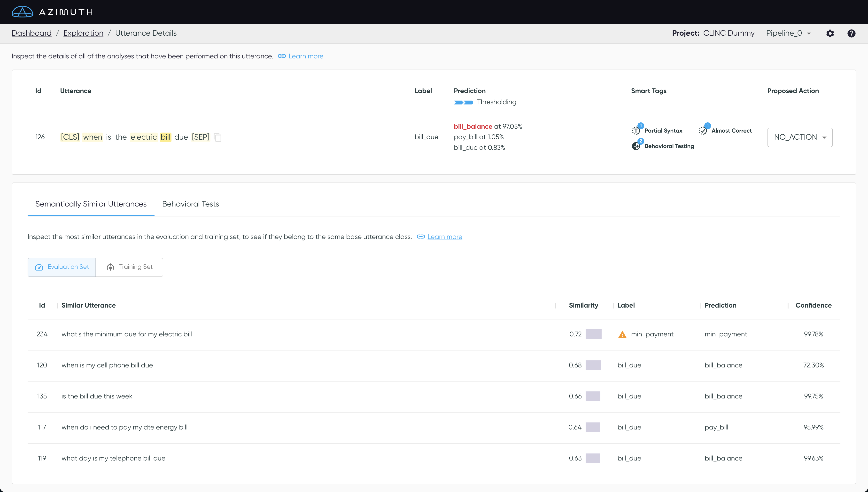Open the NO_ACTION proposed action dropdown

pyautogui.click(x=800, y=137)
